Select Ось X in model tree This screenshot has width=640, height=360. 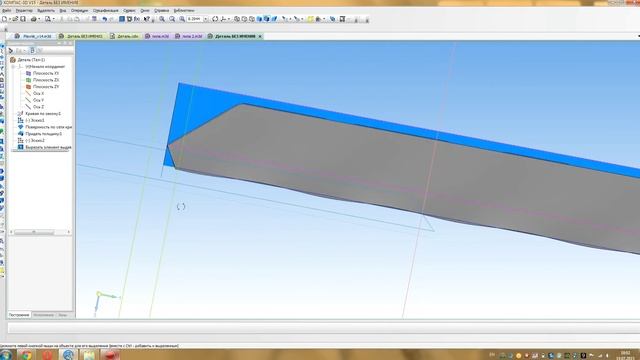pos(38,93)
